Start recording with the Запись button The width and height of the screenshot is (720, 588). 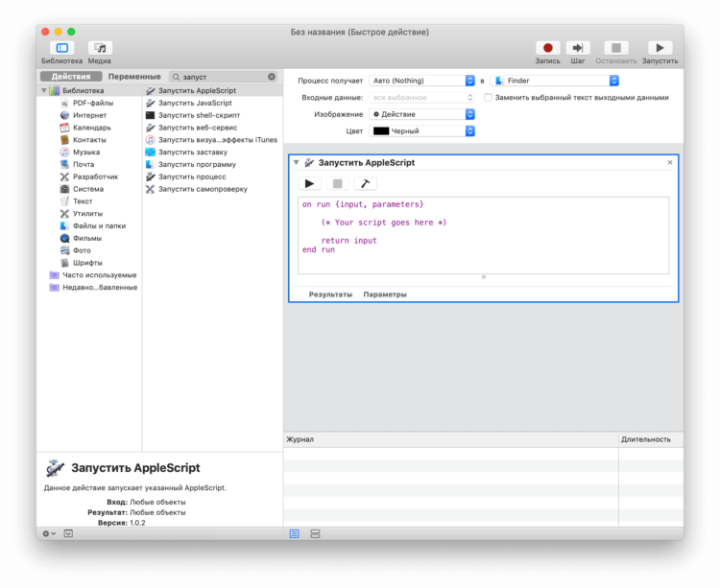[x=547, y=48]
